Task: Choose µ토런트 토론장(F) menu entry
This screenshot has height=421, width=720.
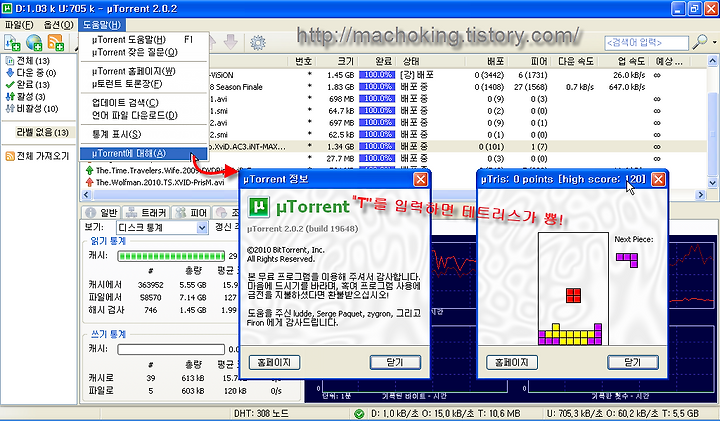Action: point(144,84)
